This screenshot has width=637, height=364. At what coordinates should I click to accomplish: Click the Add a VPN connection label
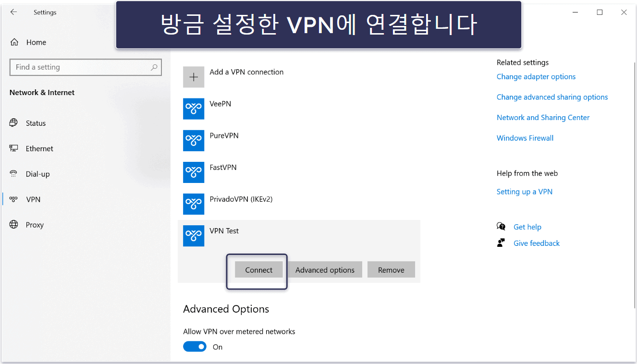246,72
